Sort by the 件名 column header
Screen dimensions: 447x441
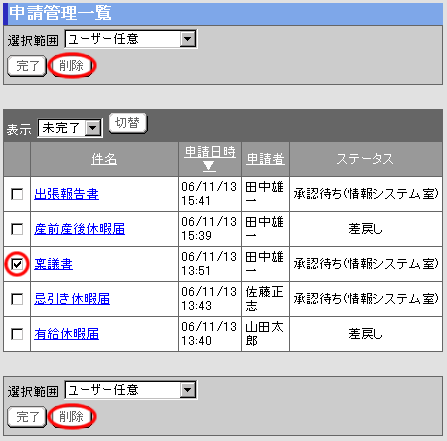coord(104,159)
